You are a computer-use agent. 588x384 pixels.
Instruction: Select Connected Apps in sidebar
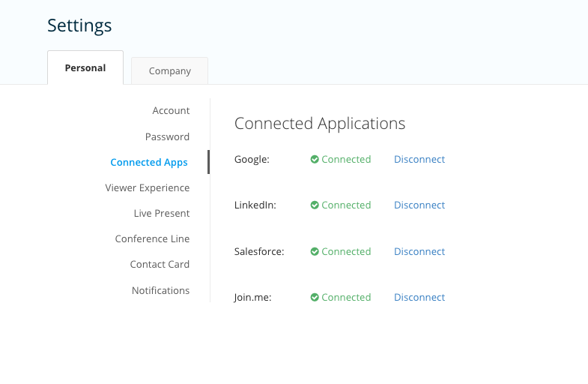[x=149, y=163]
